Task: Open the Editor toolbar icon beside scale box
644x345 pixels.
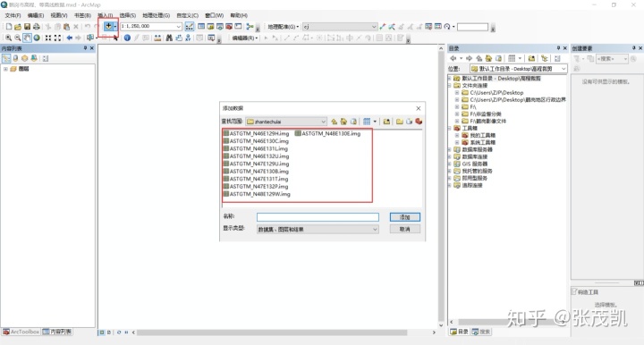Action: 190,27
